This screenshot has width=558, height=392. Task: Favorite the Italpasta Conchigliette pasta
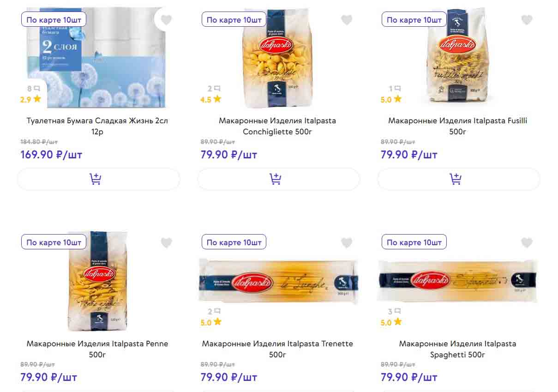[x=347, y=20]
